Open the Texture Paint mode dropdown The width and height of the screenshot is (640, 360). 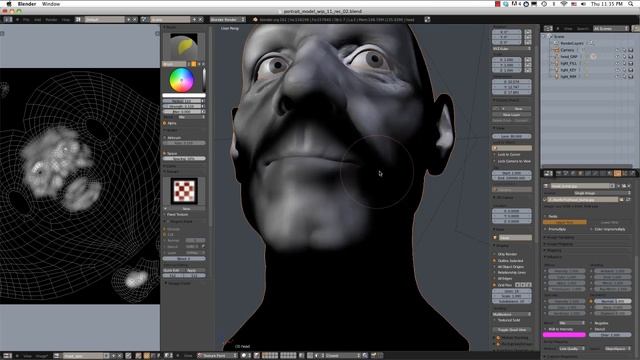(x=217, y=356)
